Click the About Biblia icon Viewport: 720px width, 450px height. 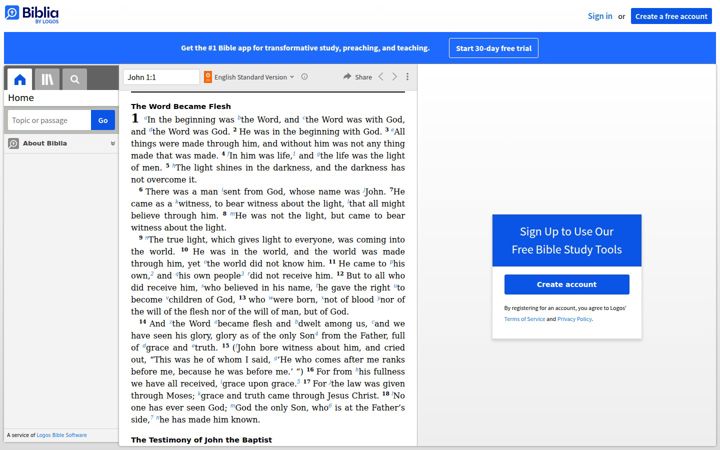[13, 144]
